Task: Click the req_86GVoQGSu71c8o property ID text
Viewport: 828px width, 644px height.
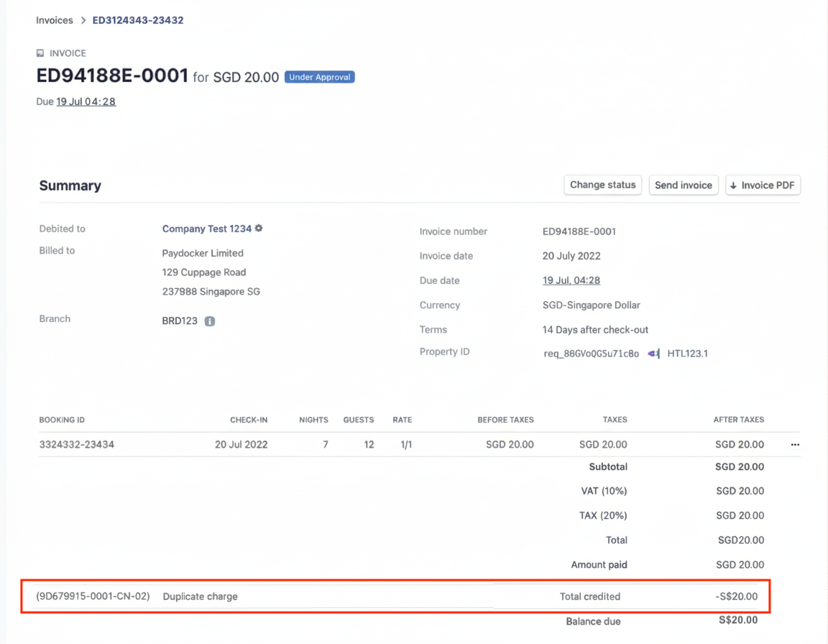Action: click(591, 354)
